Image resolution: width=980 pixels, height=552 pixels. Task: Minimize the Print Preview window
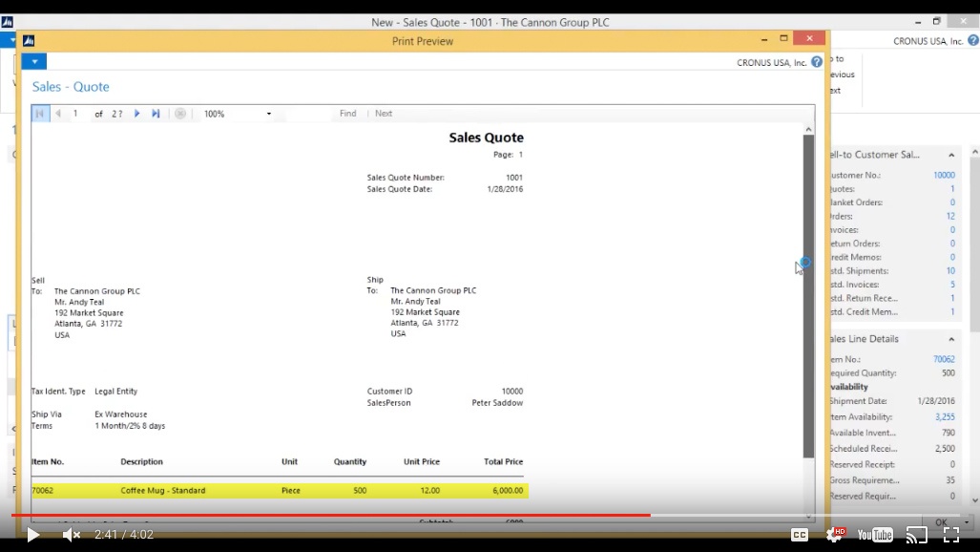coord(764,39)
